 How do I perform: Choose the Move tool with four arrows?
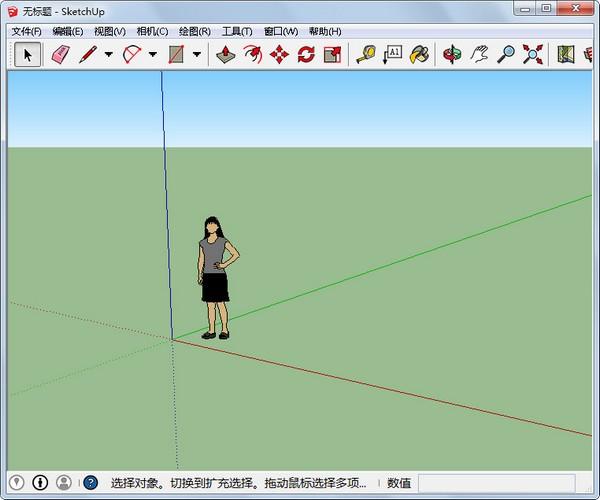[x=279, y=54]
